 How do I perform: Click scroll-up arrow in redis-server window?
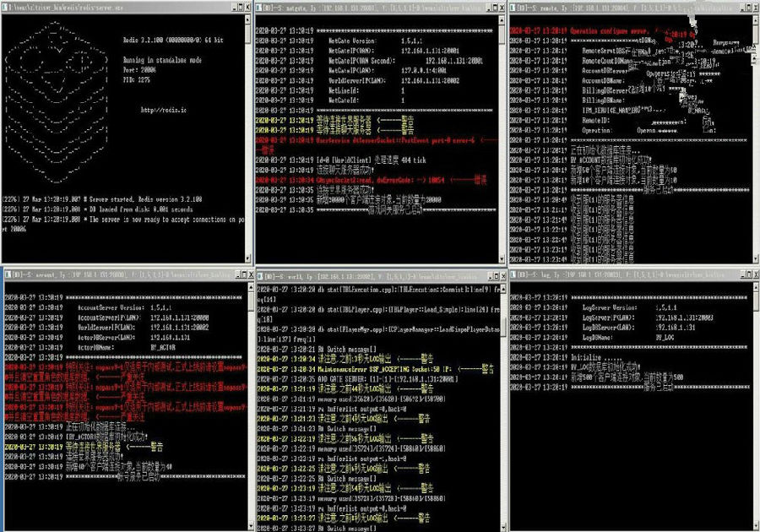pyautogui.click(x=248, y=19)
